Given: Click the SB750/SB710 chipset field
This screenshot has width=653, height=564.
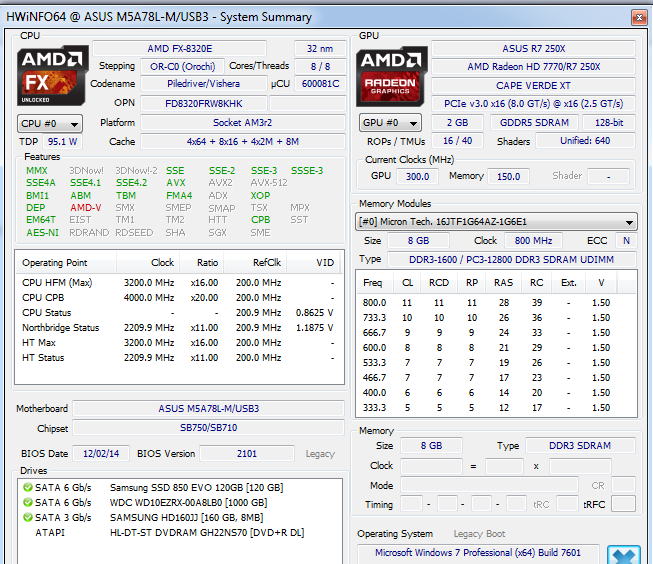Looking at the screenshot, I should pyautogui.click(x=209, y=428).
